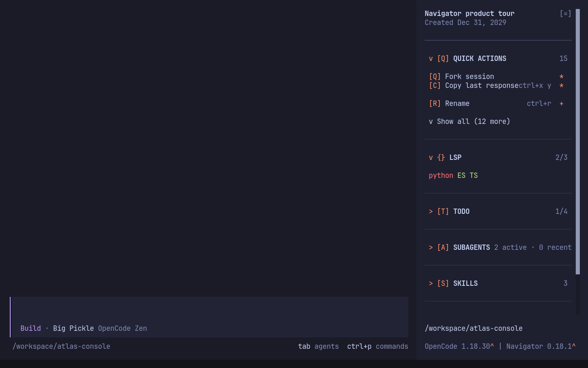Collapse the QUICK ACTIONS section chevron
The width and height of the screenshot is (588, 368).
tap(431, 58)
